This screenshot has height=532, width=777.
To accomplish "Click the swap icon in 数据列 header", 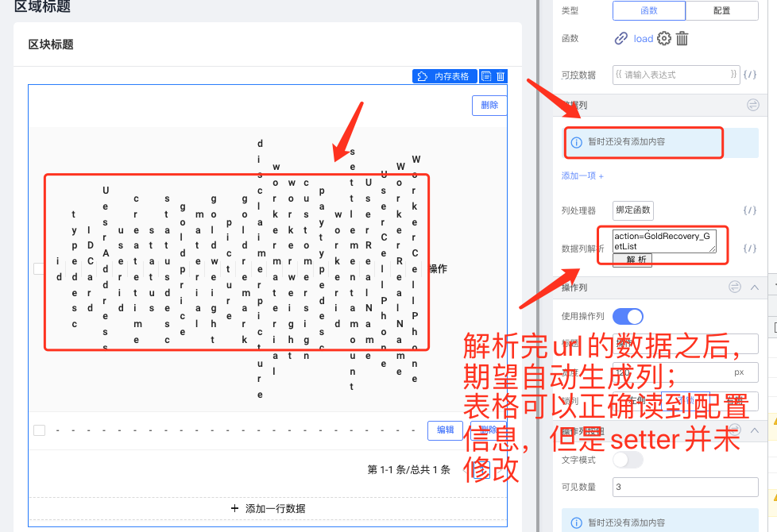I will [x=752, y=105].
